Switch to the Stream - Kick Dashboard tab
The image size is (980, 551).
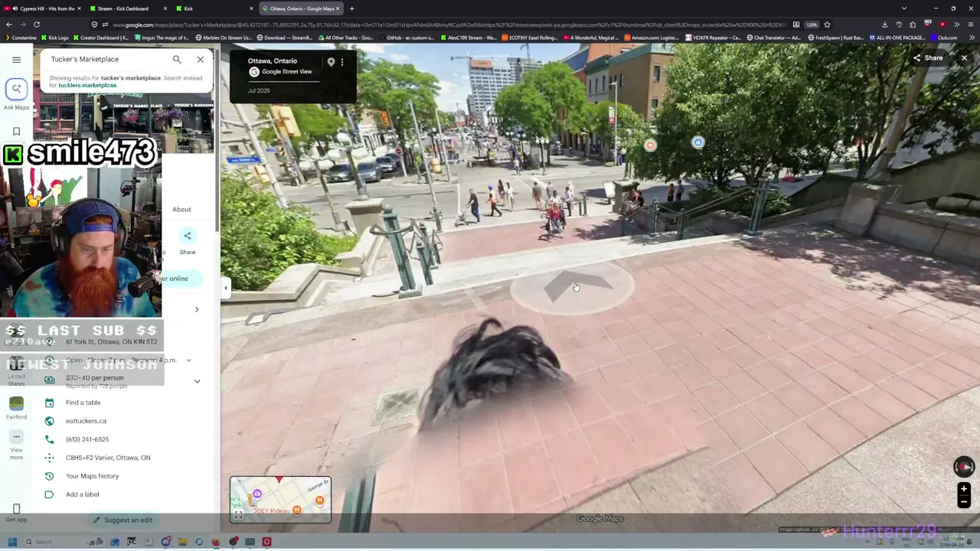(x=127, y=8)
